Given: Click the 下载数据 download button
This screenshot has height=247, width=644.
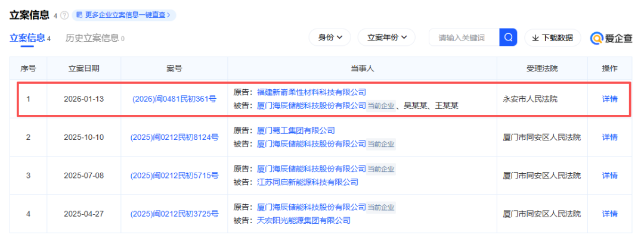Looking at the screenshot, I should (552, 37).
